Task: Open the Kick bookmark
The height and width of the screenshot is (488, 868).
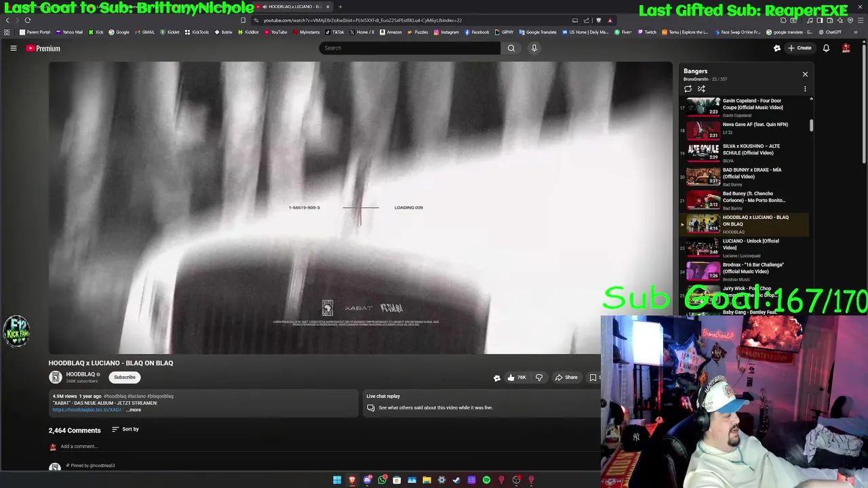Action: click(x=96, y=32)
